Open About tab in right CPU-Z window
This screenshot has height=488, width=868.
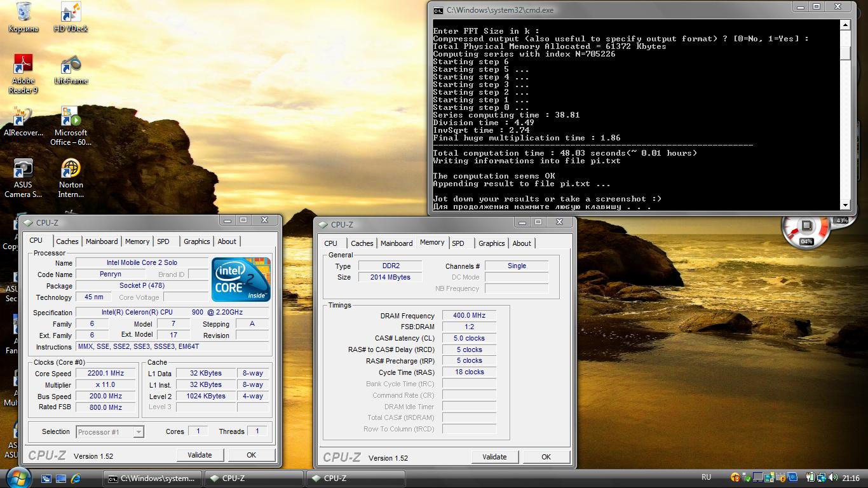click(522, 243)
